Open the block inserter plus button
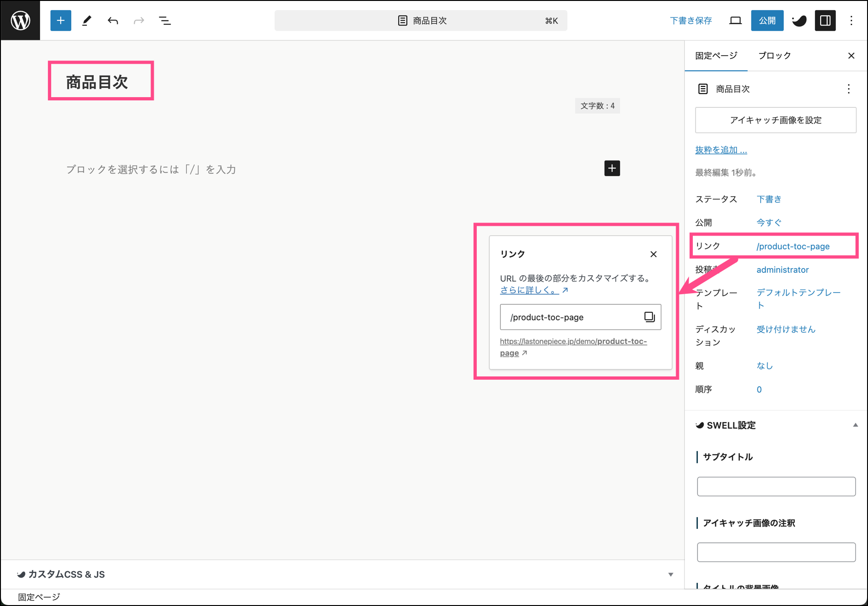868x606 pixels. coord(60,20)
